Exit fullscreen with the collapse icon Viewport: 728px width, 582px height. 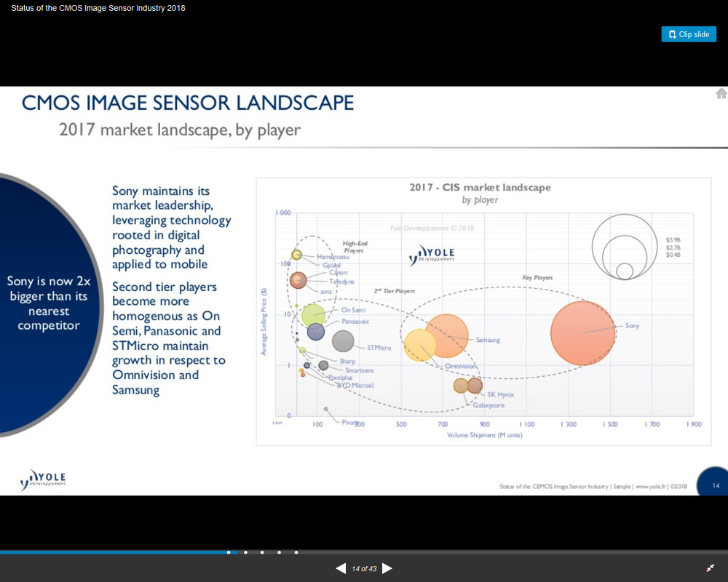pos(711,568)
